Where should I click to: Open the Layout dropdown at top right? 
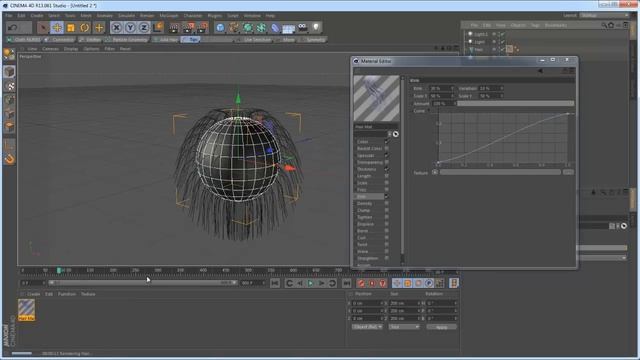click(x=604, y=16)
